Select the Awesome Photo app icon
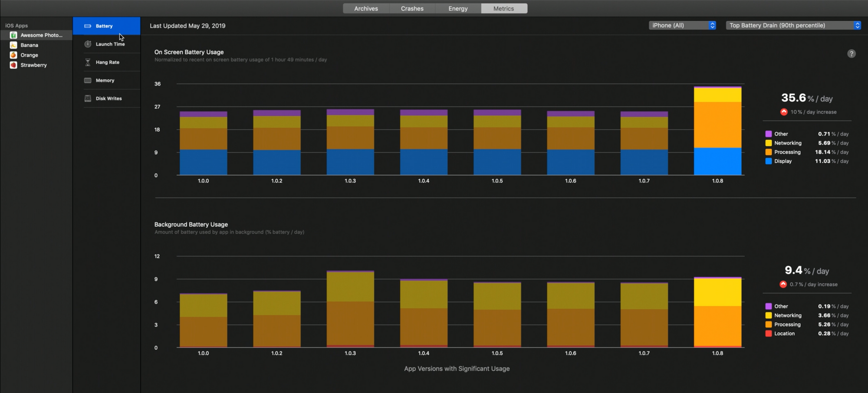868x393 pixels. click(13, 35)
